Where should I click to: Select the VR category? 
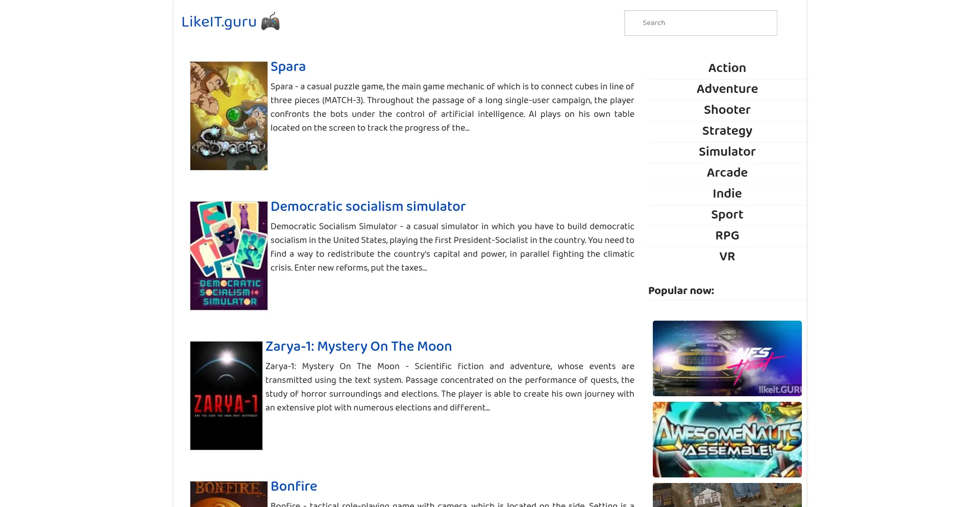(x=727, y=256)
